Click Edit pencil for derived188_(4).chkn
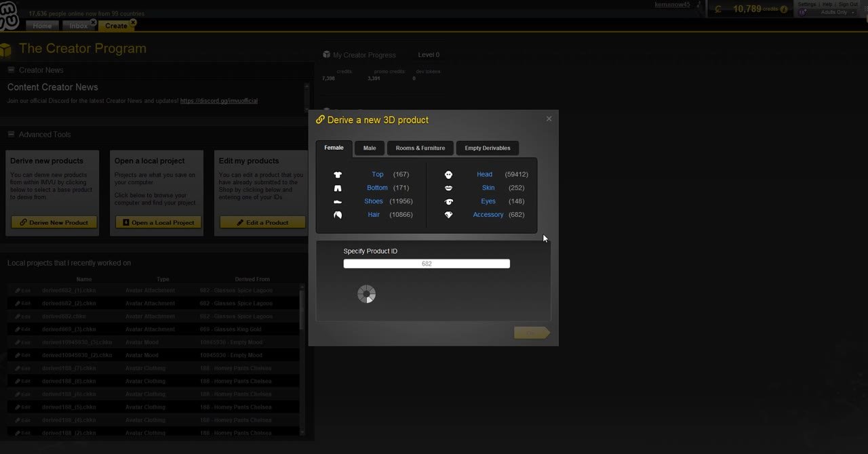 [23, 420]
